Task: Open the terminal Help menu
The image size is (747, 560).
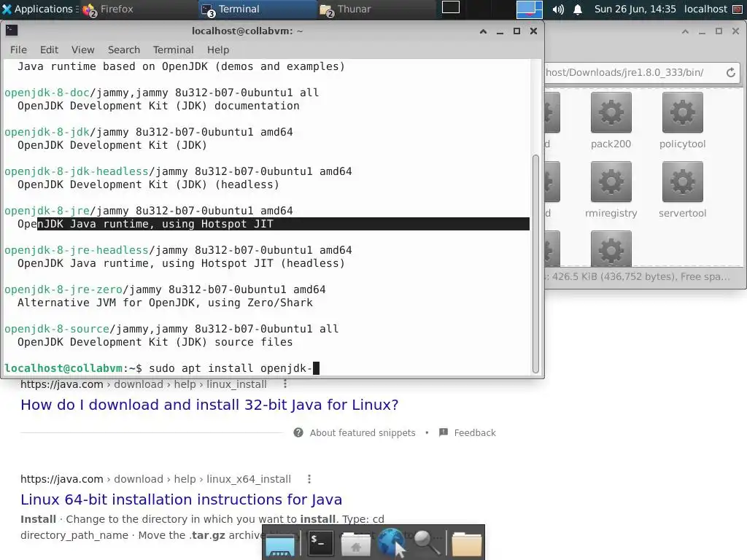Action: pyautogui.click(x=218, y=50)
